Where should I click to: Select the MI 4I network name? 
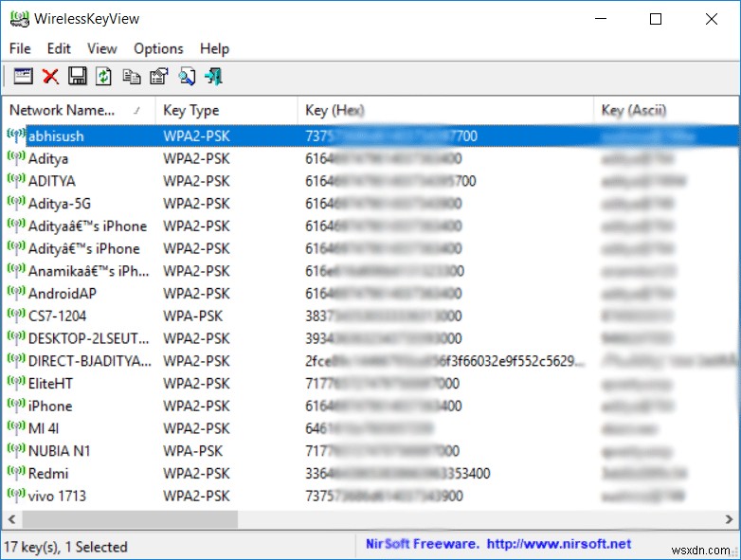pos(44,428)
